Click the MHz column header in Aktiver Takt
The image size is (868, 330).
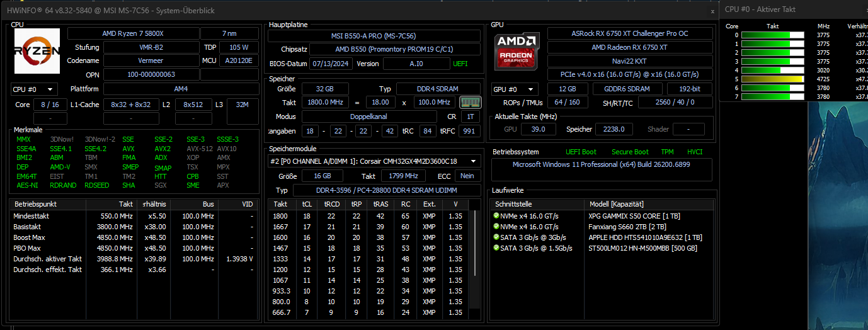823,26
